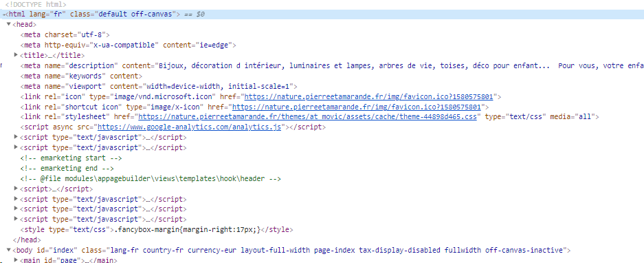Select the meta name="description" row
This screenshot has height=263, width=644.
332,66
